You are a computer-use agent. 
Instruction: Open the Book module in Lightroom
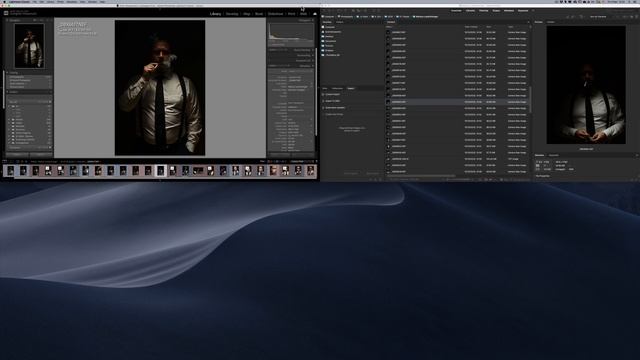(x=259, y=14)
